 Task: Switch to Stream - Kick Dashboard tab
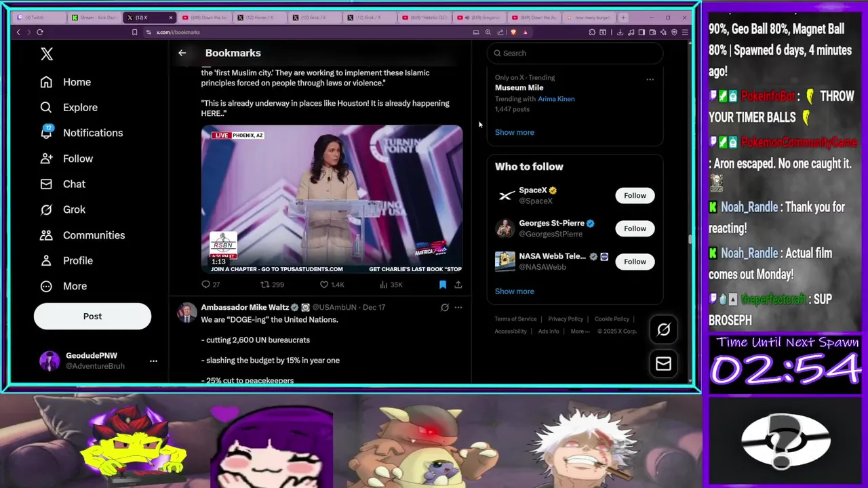coord(96,18)
